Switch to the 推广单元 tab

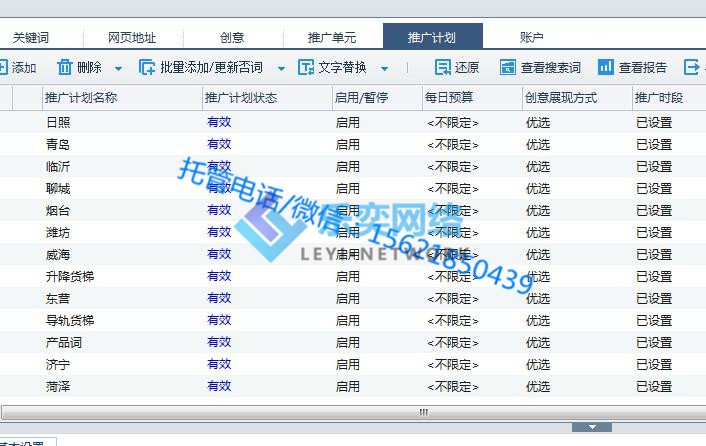point(332,37)
